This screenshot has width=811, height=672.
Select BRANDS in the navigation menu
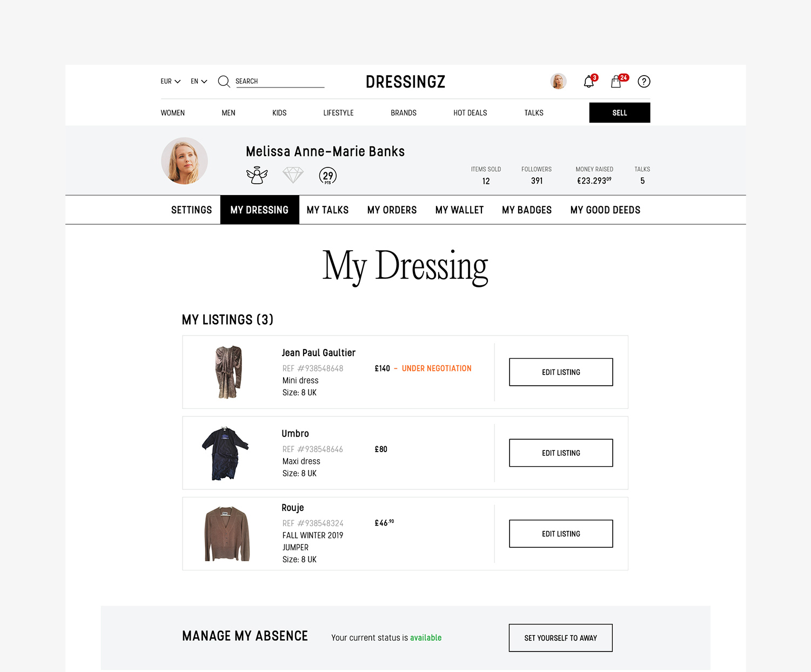coord(403,112)
